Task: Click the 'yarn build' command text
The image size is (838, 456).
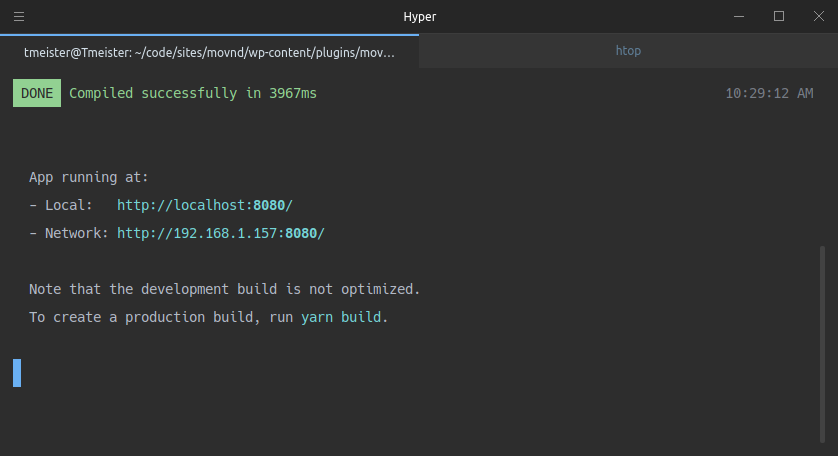Action: [x=341, y=318]
